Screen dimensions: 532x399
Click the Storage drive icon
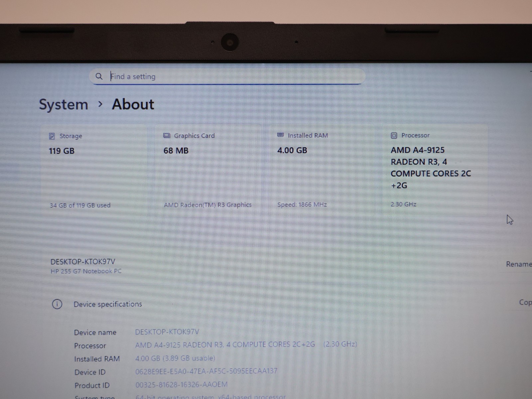[x=52, y=136]
